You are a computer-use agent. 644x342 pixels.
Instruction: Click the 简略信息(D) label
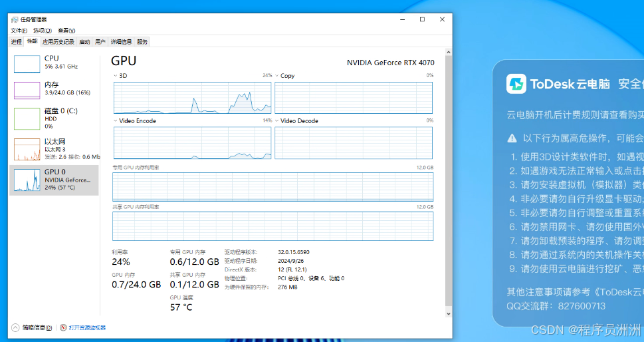tap(37, 327)
